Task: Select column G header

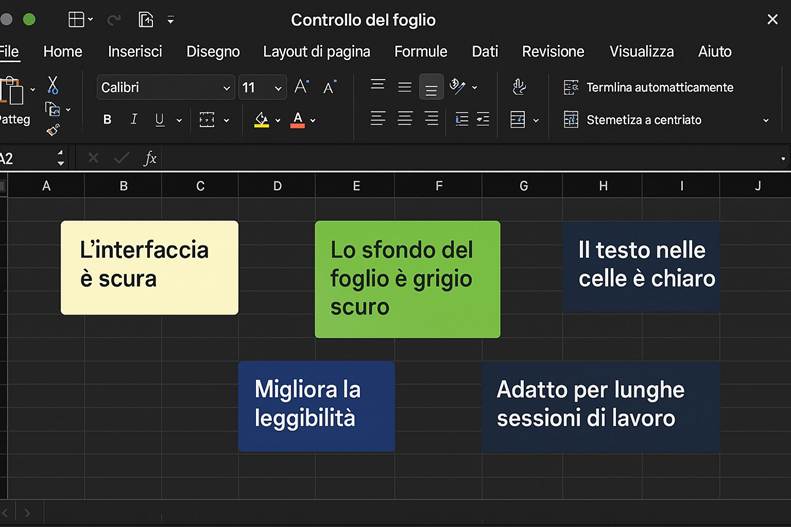Action: click(x=523, y=186)
